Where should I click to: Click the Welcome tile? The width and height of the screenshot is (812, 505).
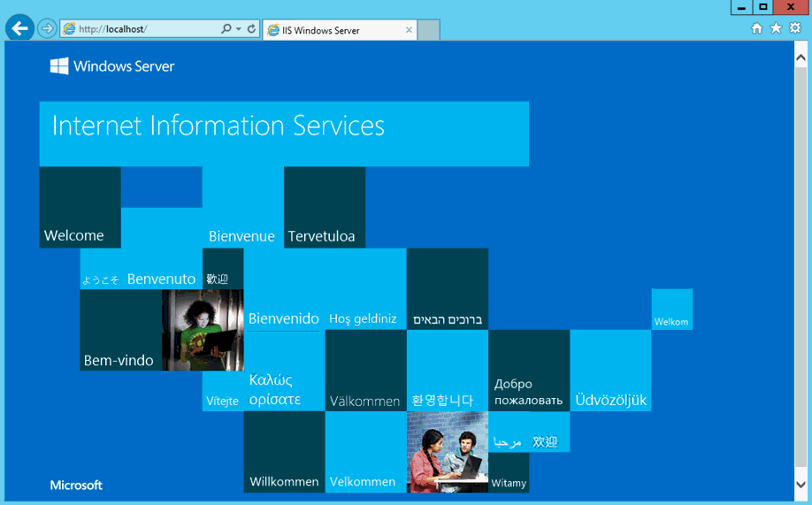click(80, 207)
